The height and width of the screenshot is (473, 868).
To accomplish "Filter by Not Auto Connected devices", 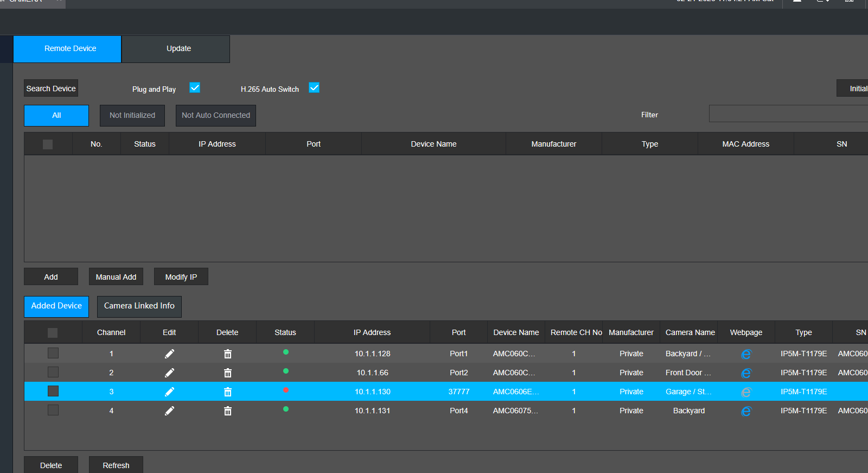I will (x=216, y=116).
